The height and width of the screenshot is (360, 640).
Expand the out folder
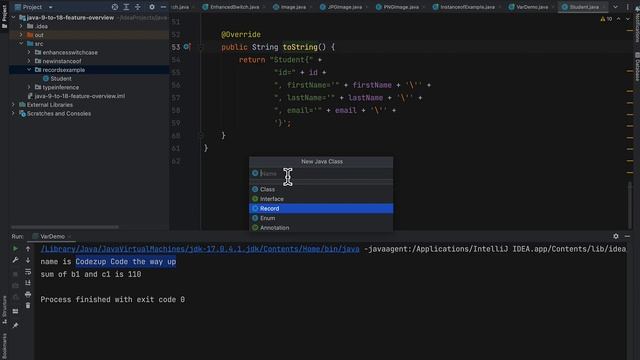point(21,35)
